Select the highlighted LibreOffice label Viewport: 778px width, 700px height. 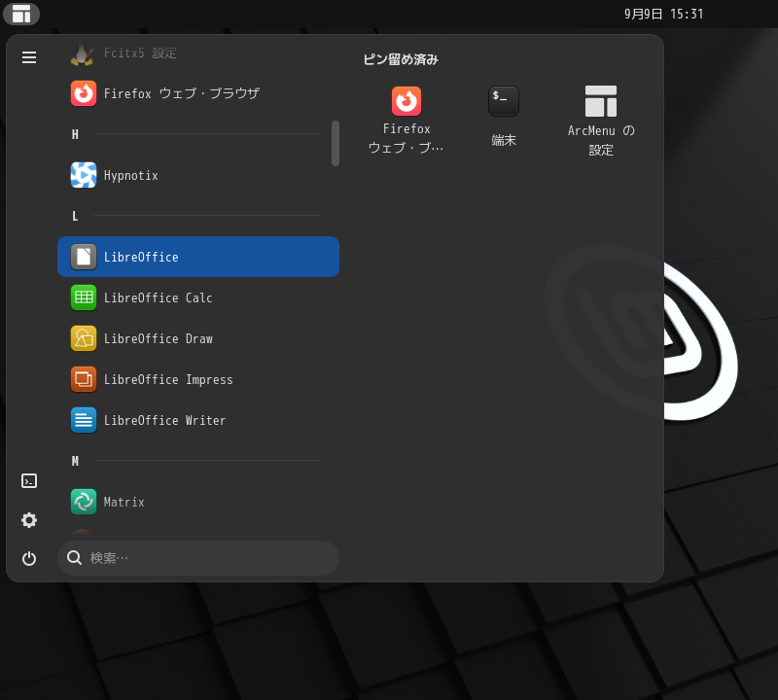(141, 257)
